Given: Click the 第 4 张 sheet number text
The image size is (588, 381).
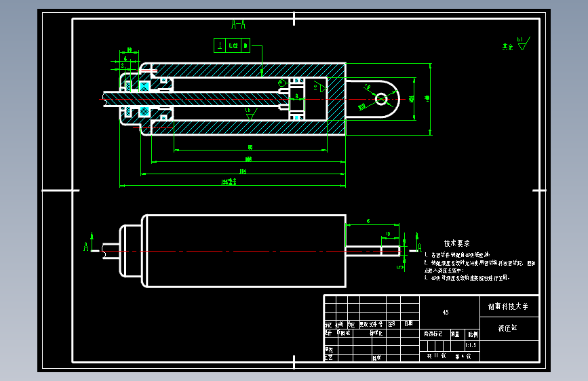Looking at the screenshot, I should coord(463,356).
